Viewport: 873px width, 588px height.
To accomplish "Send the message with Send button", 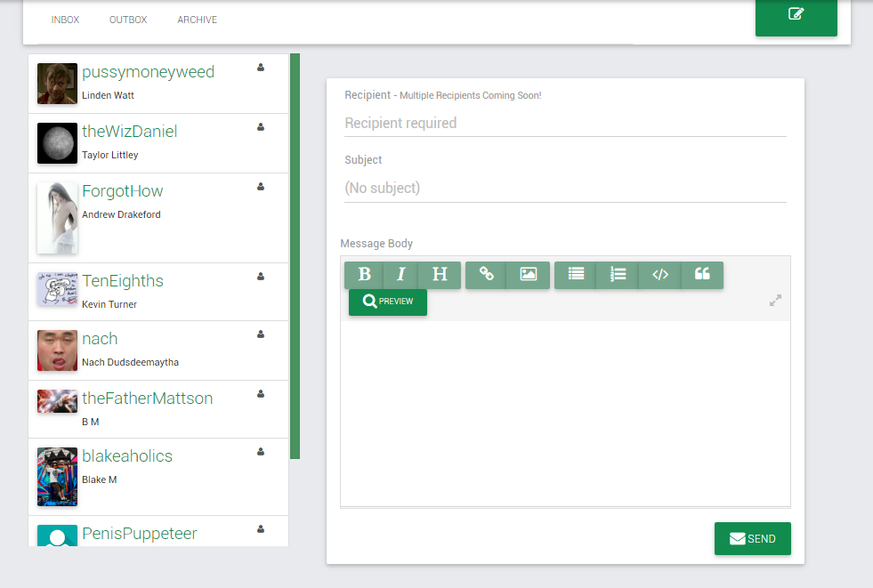I will point(753,538).
